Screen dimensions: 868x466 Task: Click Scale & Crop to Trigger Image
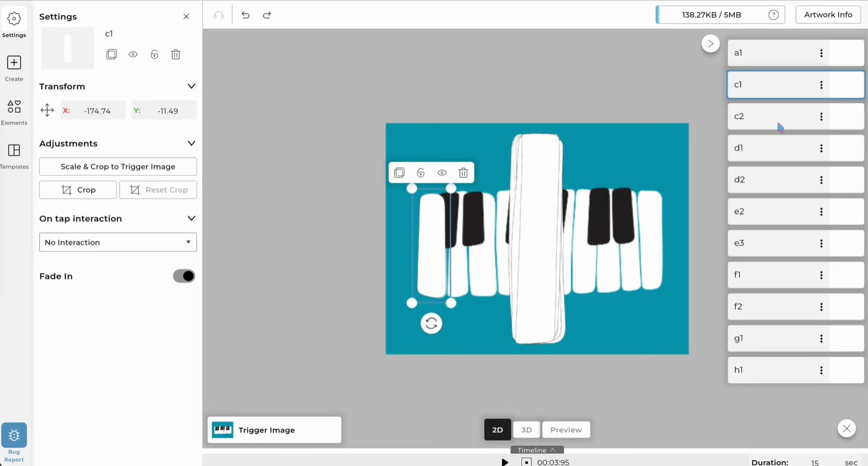[118, 166]
